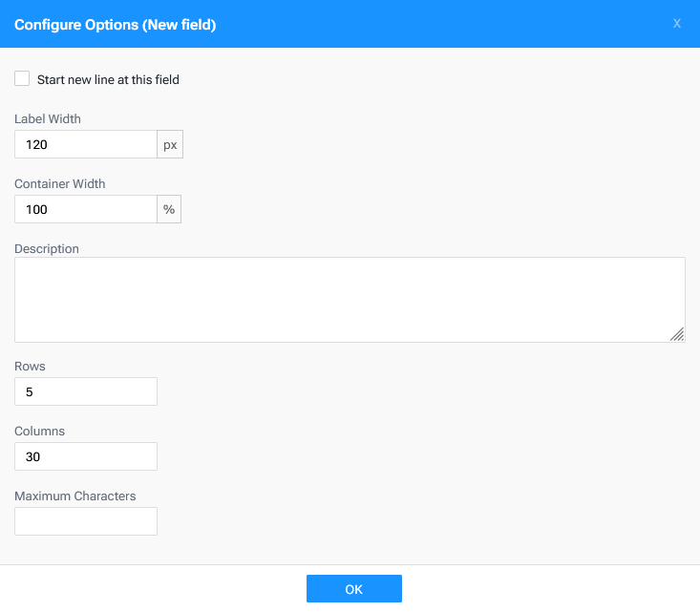Click the Columns input field
700x612 pixels.
[x=86, y=456]
